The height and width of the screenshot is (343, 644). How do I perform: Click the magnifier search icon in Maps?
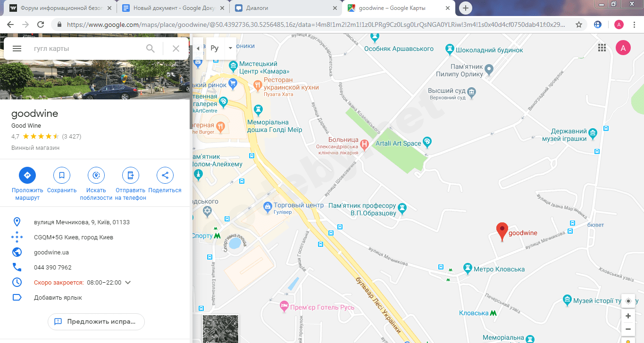(x=151, y=49)
